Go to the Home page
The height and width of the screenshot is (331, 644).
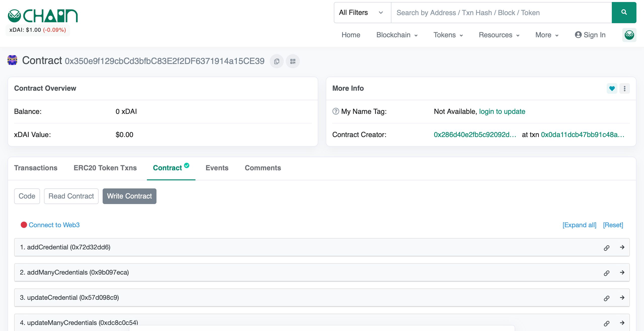[351, 35]
